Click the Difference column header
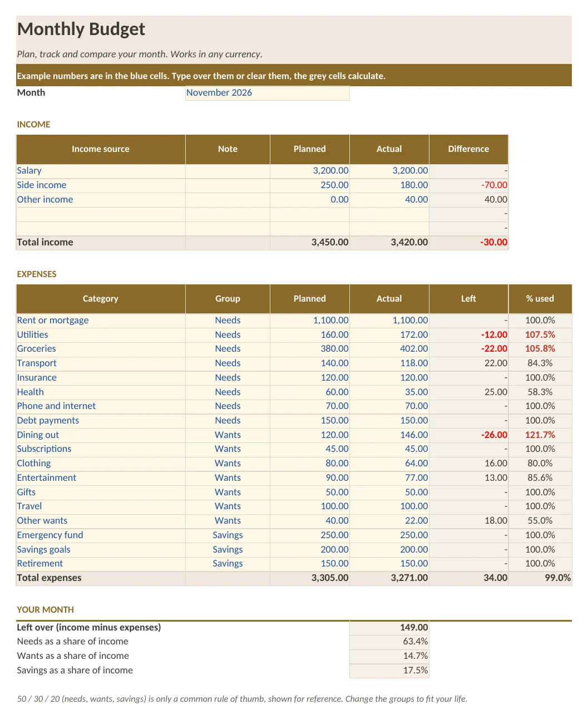This screenshot has width=588, height=719. tap(469, 149)
